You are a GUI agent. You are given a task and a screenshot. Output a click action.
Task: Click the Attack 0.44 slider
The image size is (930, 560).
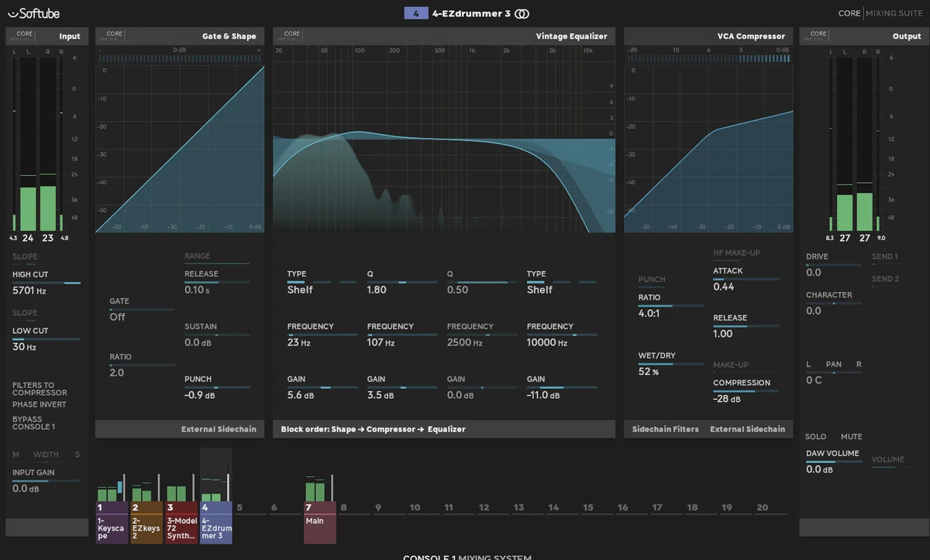746,279
